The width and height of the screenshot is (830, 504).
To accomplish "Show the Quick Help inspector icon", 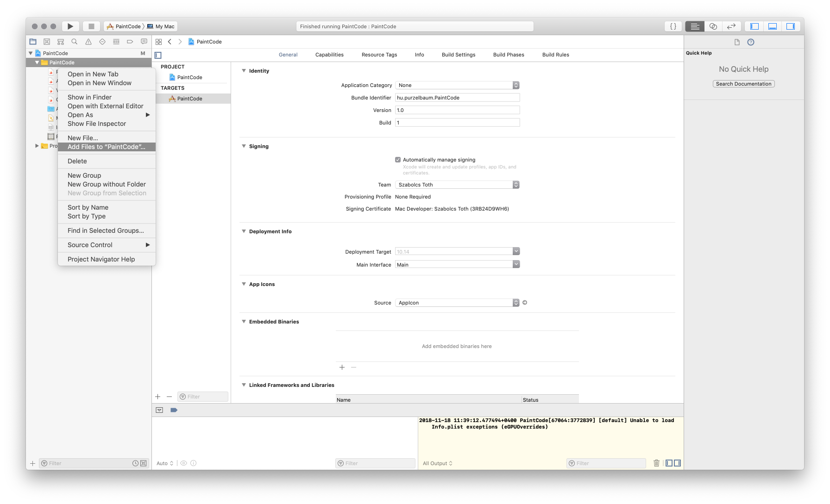I will click(751, 42).
